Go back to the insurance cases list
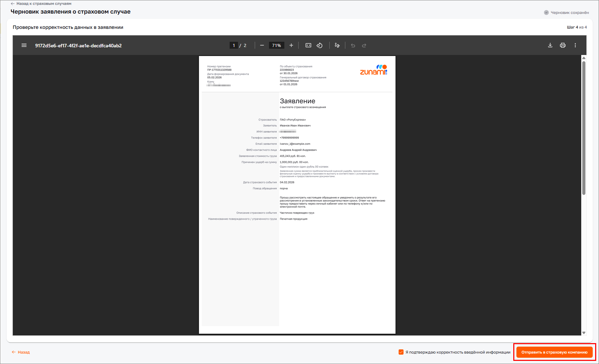The height and width of the screenshot is (364, 599). 41,3
